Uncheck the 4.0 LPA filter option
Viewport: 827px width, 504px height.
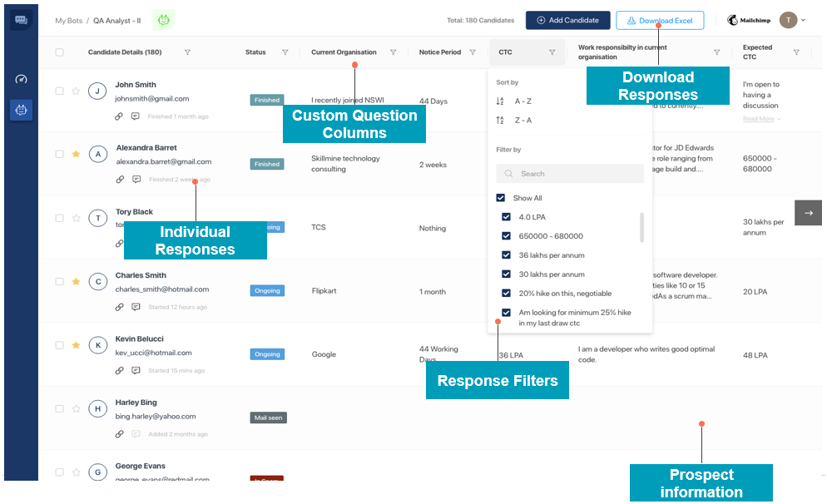pos(507,217)
